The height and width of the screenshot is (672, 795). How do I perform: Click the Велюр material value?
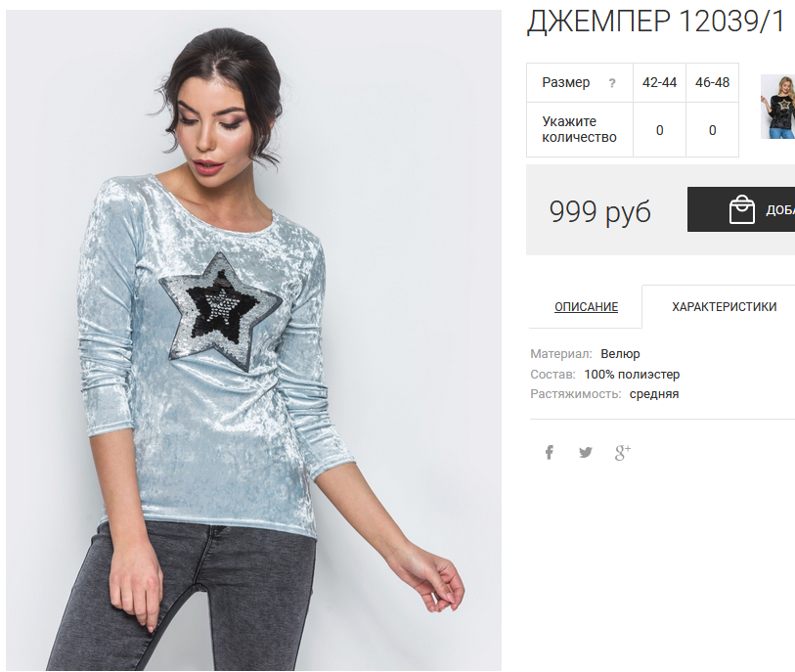pos(620,353)
